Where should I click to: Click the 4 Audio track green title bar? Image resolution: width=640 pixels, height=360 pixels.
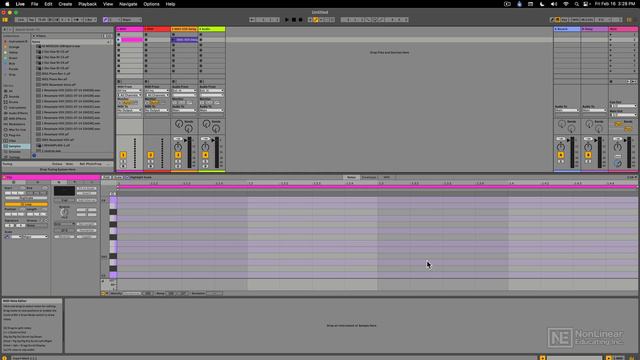coord(212,29)
